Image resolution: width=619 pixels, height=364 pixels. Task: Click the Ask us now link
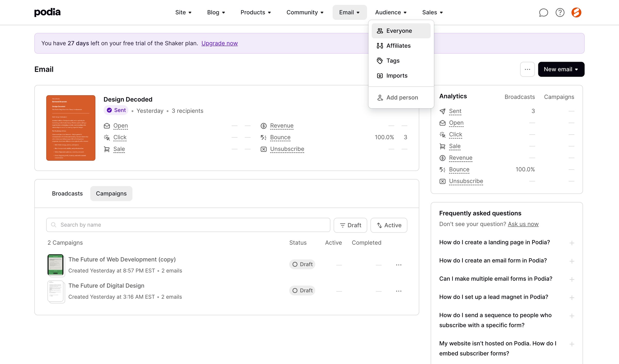click(x=523, y=224)
